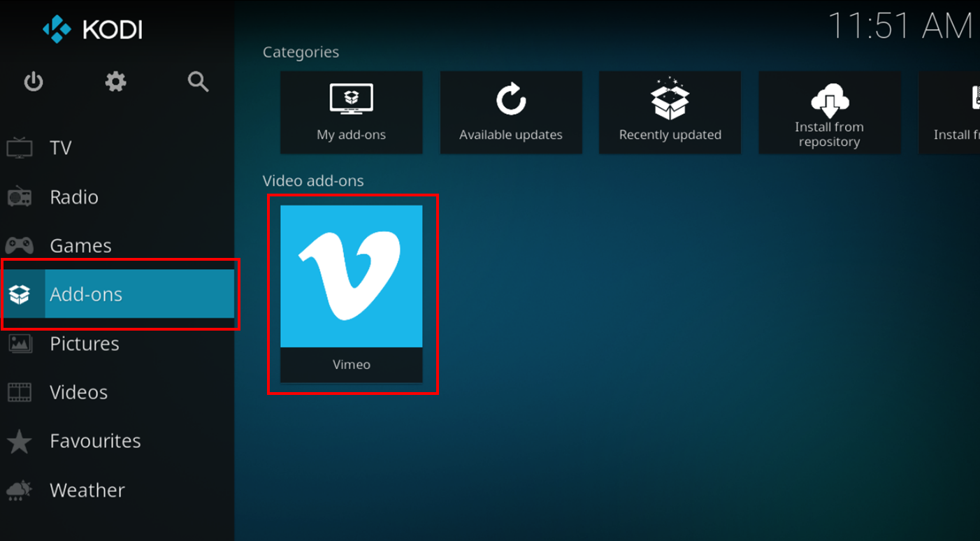Open the Favourites menu label
The width and height of the screenshot is (980, 541).
point(95,441)
